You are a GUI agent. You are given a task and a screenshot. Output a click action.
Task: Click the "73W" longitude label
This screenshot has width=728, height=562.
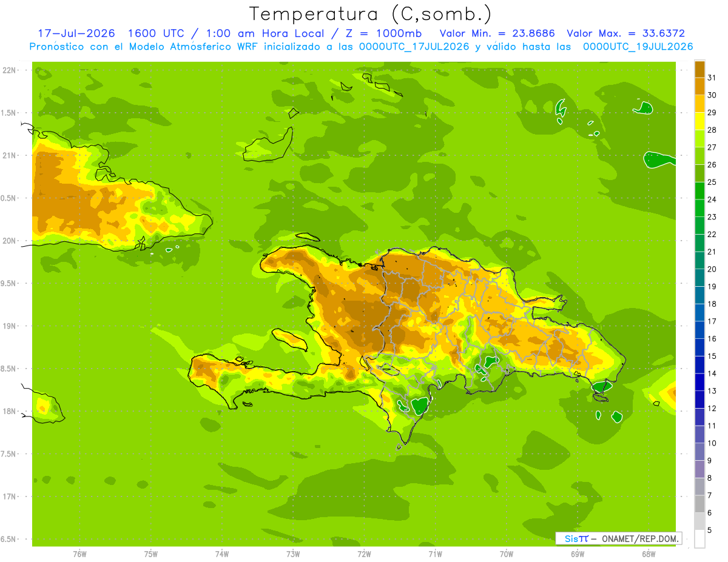click(293, 554)
